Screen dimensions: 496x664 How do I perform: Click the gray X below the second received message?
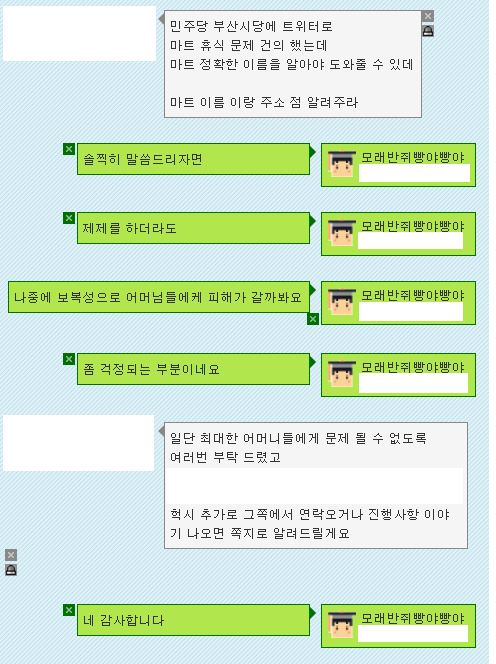coord(11,555)
